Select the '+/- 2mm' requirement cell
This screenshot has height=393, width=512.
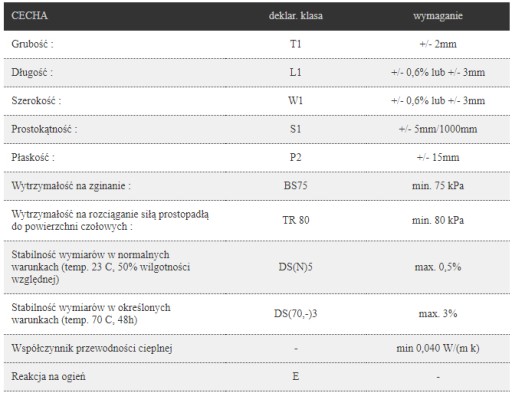[x=438, y=44]
